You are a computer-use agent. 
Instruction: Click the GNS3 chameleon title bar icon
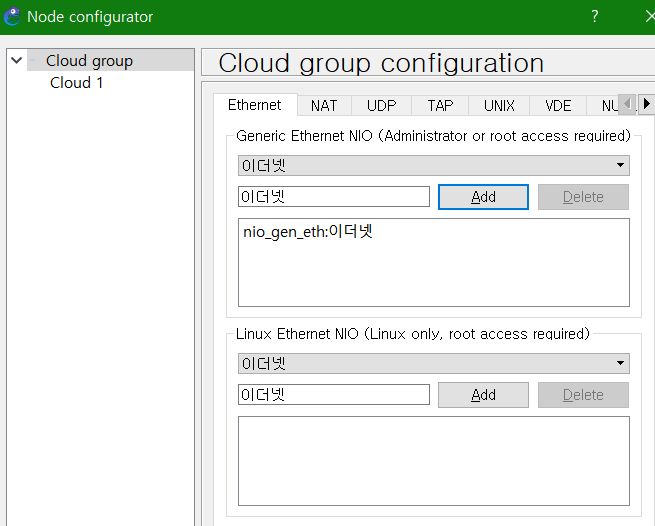12,17
